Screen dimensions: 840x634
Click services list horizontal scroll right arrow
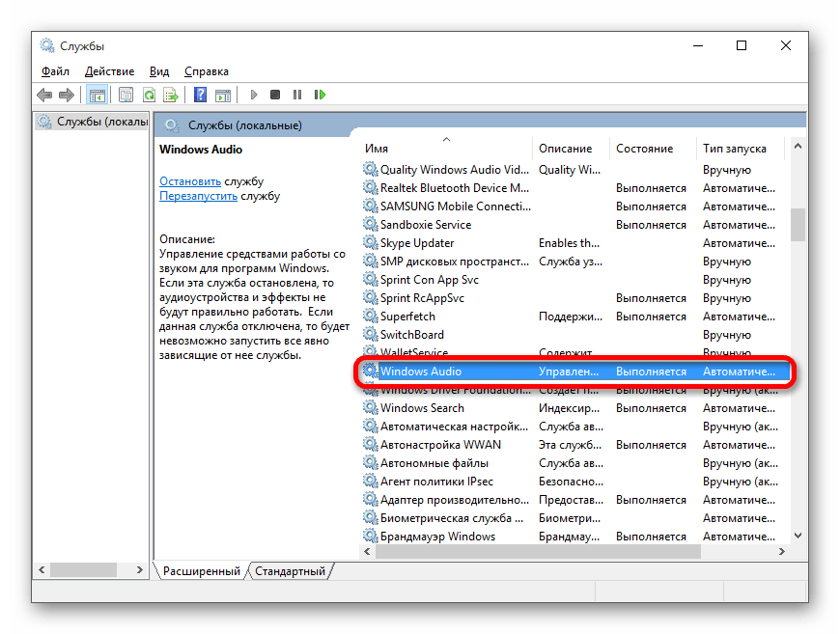(782, 552)
